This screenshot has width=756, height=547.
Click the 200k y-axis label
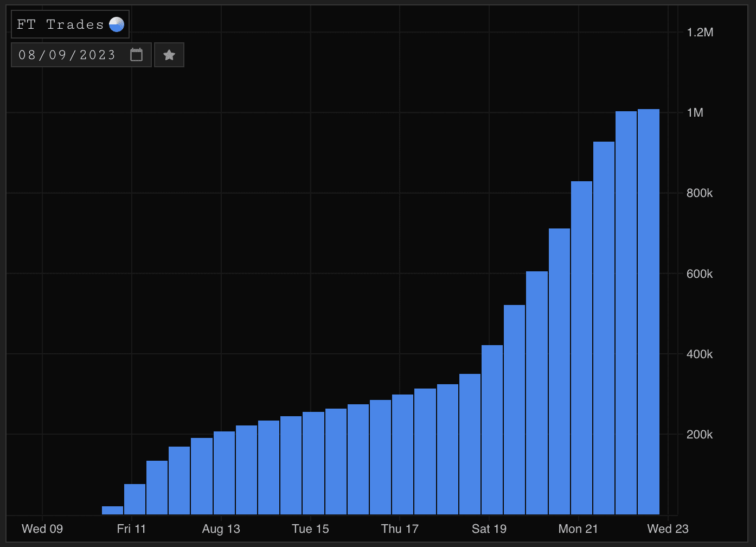[699, 435]
